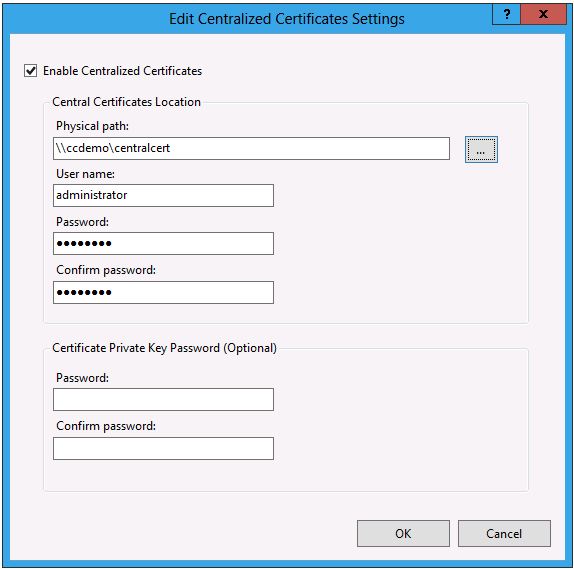Open the browse dialog with the ellipsis button

[481, 149]
